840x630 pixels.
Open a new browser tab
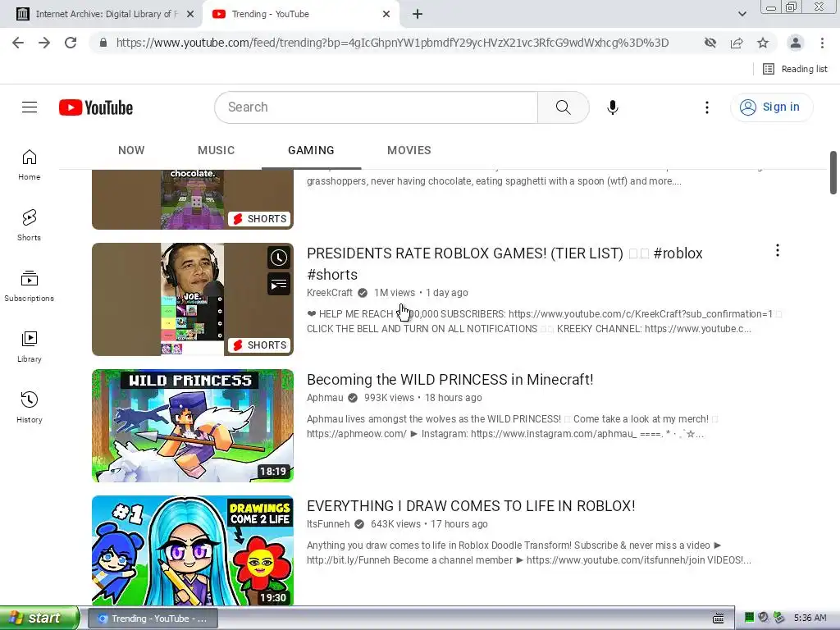tap(418, 14)
